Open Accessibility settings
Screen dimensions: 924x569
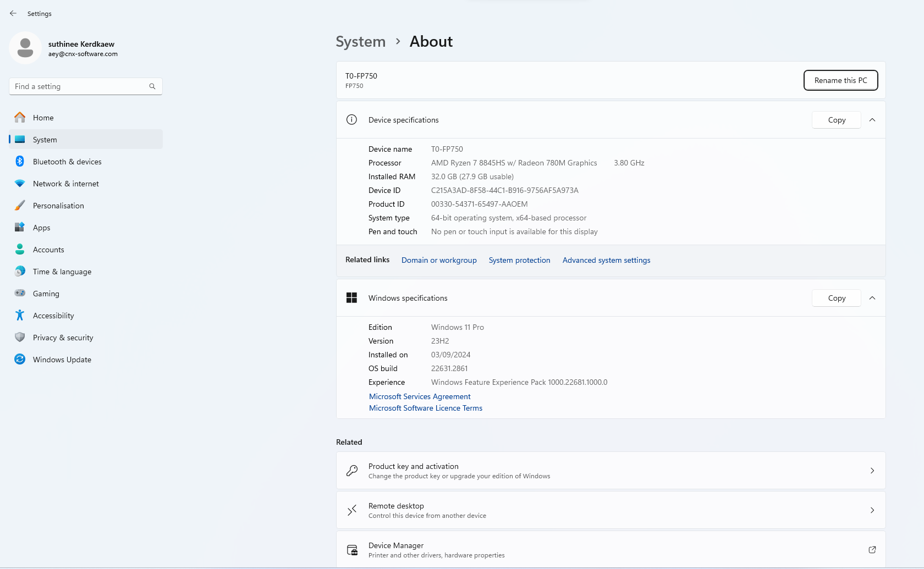(86, 315)
